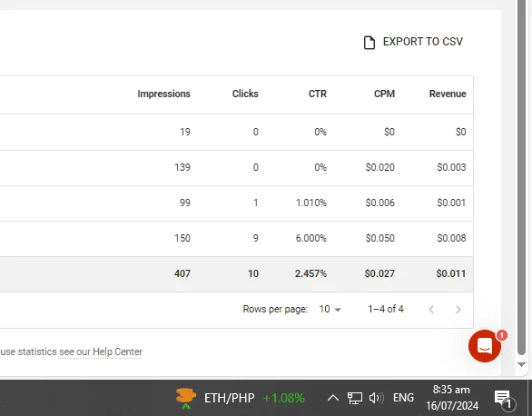Select the 10 total clicks cell
Screen dimensions: 532x416
pos(253,273)
